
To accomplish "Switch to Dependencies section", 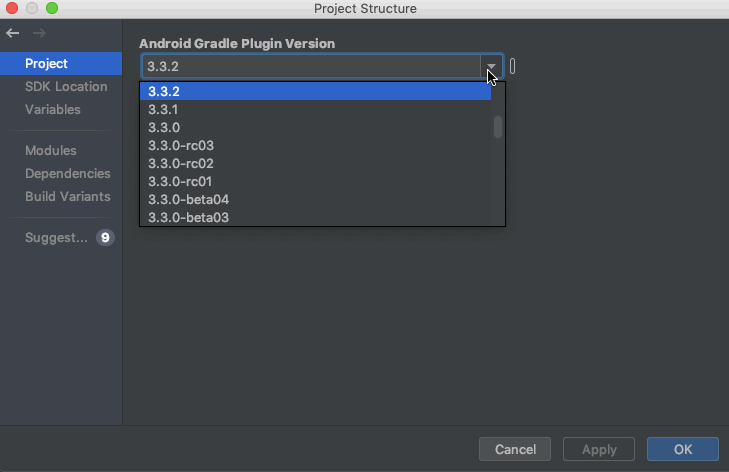I will [x=68, y=173].
